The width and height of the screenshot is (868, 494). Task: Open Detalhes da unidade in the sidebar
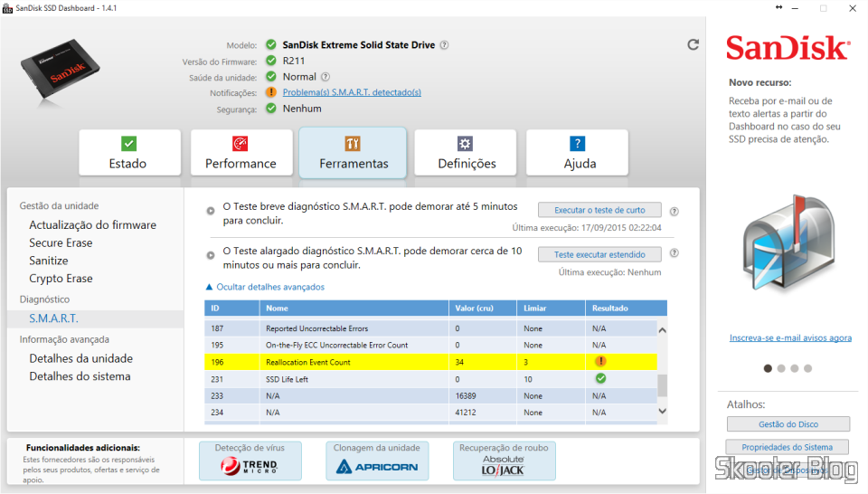[x=80, y=358]
